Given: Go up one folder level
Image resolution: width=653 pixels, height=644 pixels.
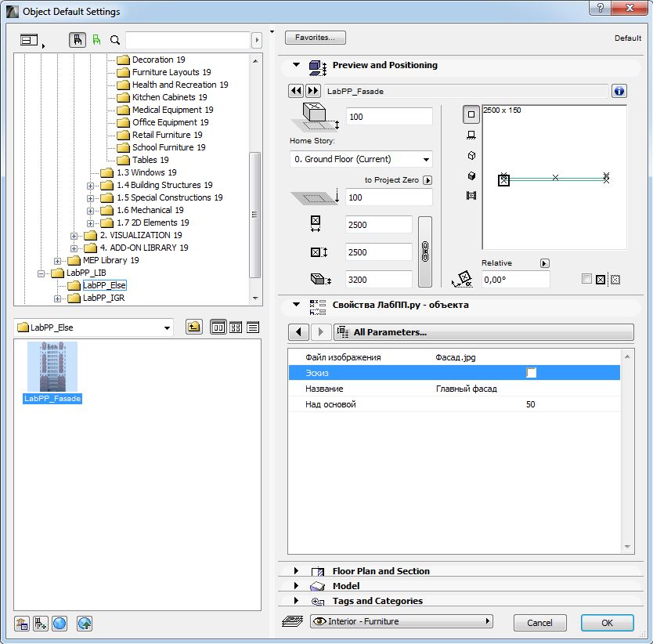Looking at the screenshot, I should click(193, 327).
